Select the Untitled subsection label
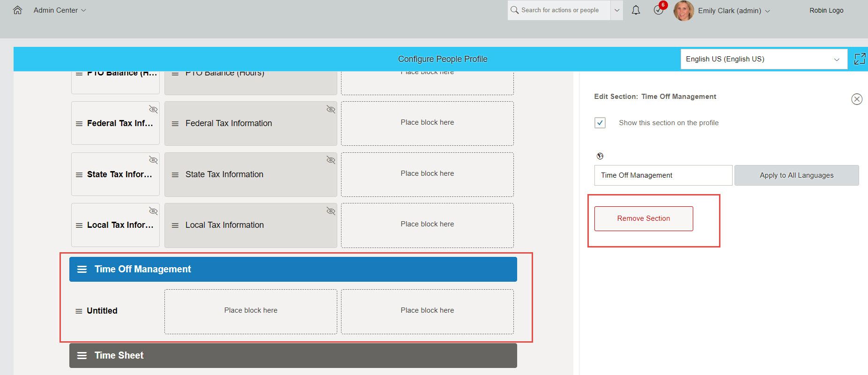This screenshot has width=868, height=375. click(102, 311)
